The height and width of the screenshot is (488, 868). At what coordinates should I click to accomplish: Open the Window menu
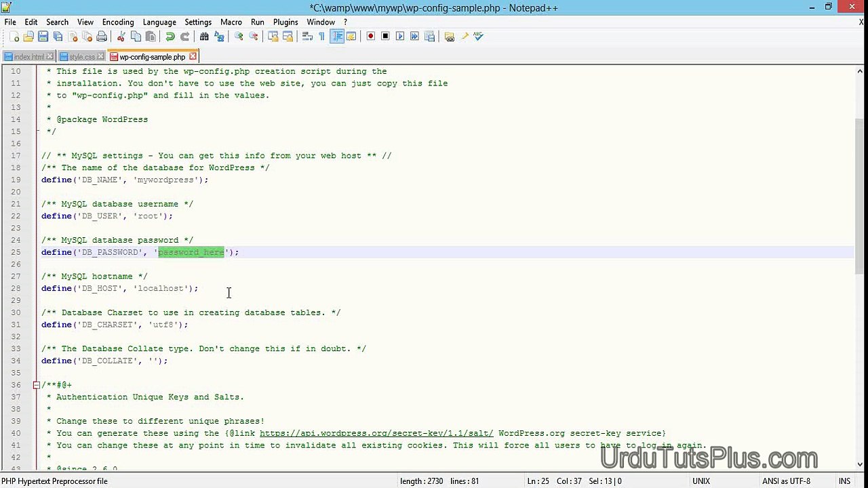point(321,22)
